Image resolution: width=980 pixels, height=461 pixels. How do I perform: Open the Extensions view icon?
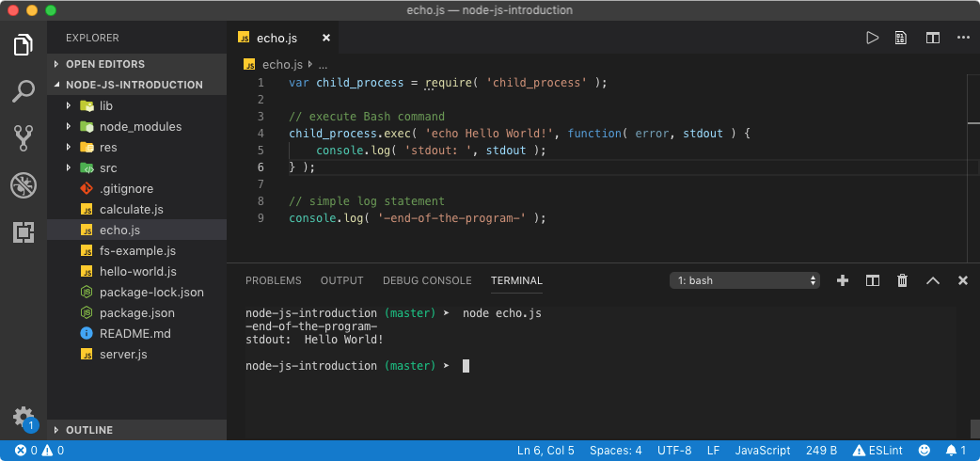pyautogui.click(x=24, y=232)
